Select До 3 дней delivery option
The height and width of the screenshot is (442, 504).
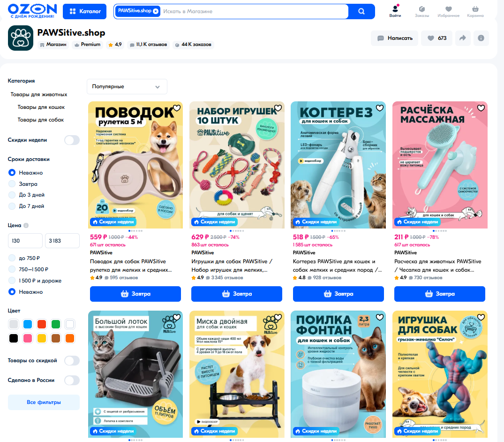pos(26,195)
